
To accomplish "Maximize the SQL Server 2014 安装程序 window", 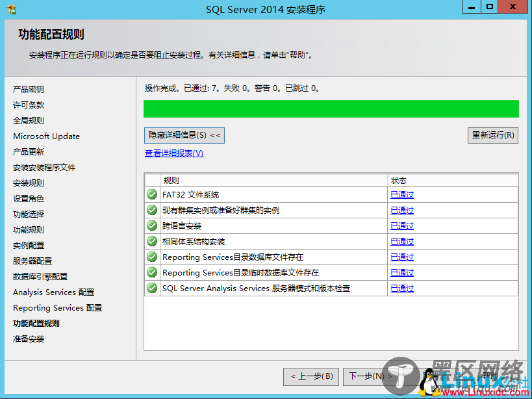I will point(490,6).
